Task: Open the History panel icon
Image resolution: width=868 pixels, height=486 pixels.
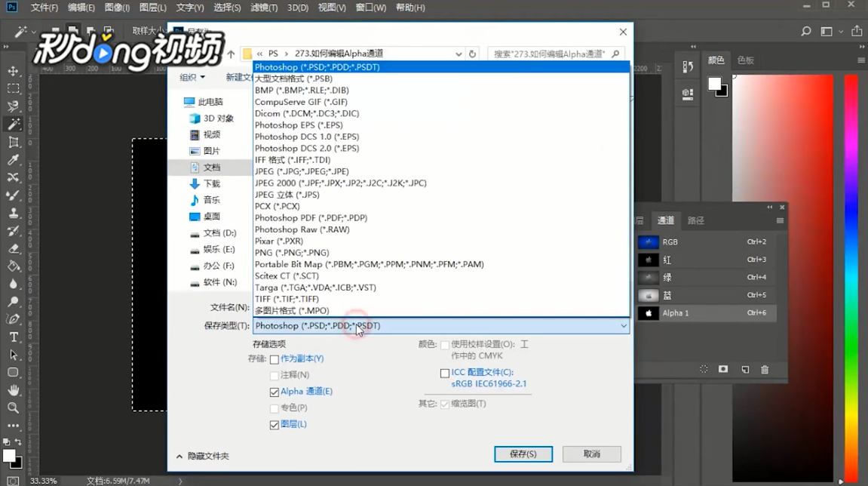Action: [x=688, y=67]
